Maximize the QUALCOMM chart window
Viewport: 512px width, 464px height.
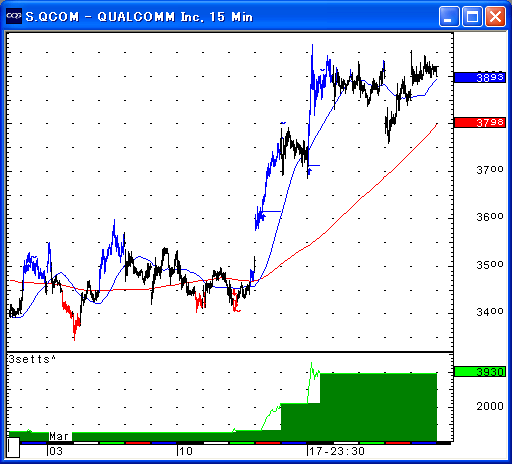tap(472, 16)
